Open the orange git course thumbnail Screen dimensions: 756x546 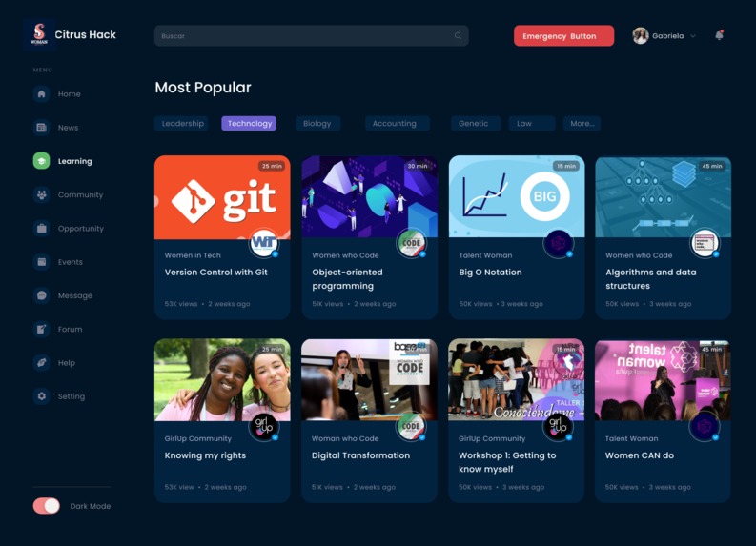tap(222, 197)
